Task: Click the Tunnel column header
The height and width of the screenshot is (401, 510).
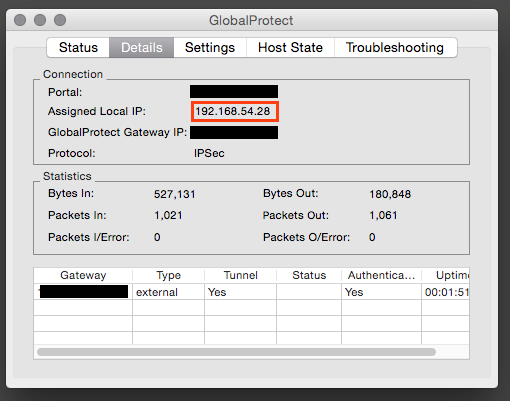Action: pos(241,275)
